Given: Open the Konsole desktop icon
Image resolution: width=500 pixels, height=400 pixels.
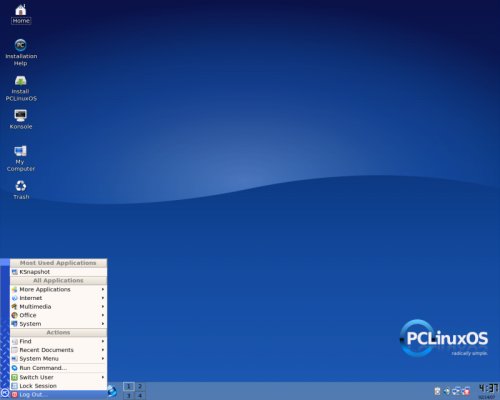Looking at the screenshot, I should [x=21, y=119].
